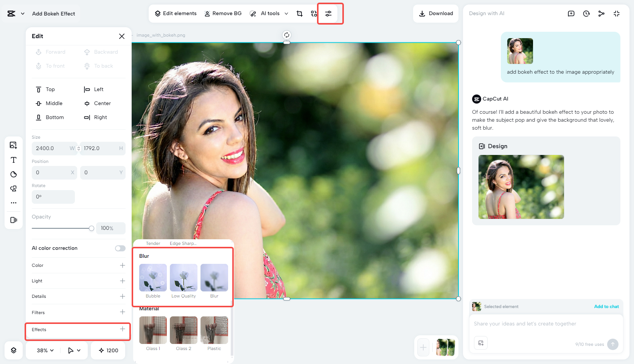634x364 pixels.
Task: Start a new chat with the plus icon
Action: coord(571,13)
